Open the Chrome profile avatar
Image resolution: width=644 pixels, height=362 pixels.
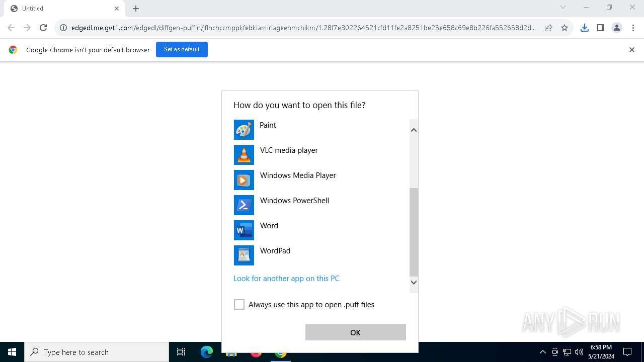click(617, 28)
